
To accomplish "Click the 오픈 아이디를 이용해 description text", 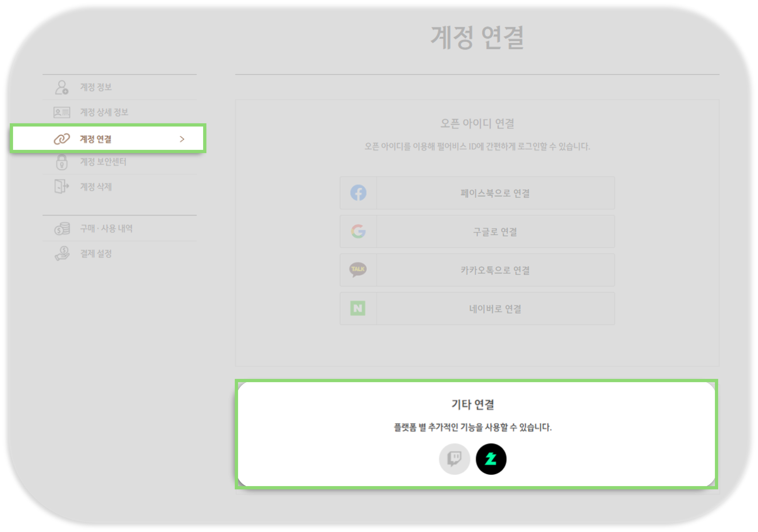I will coord(477,146).
